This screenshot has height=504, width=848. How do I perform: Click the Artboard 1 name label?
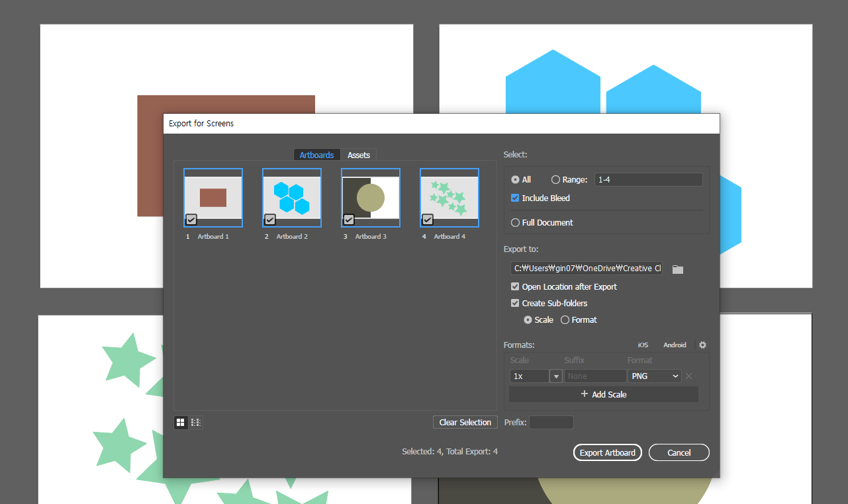213,236
